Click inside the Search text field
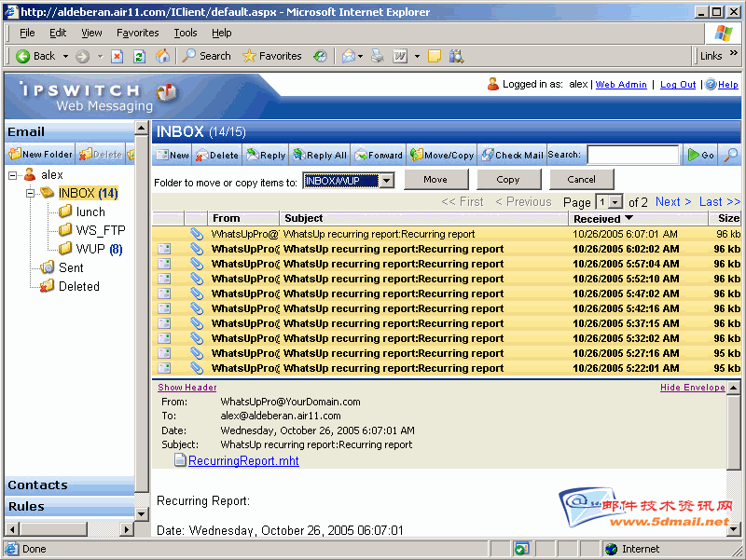The height and width of the screenshot is (560, 746). click(x=632, y=156)
